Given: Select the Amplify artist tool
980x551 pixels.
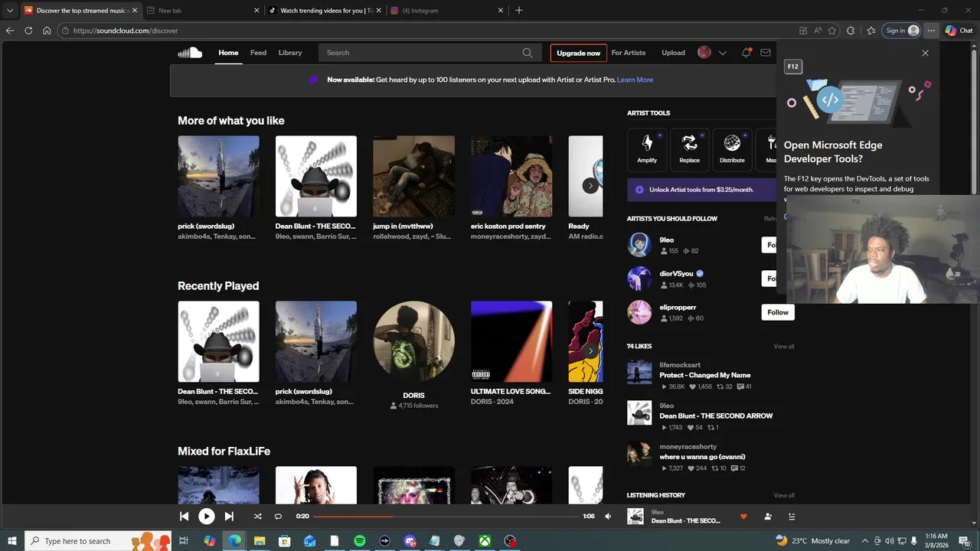Looking at the screenshot, I should click(x=647, y=148).
